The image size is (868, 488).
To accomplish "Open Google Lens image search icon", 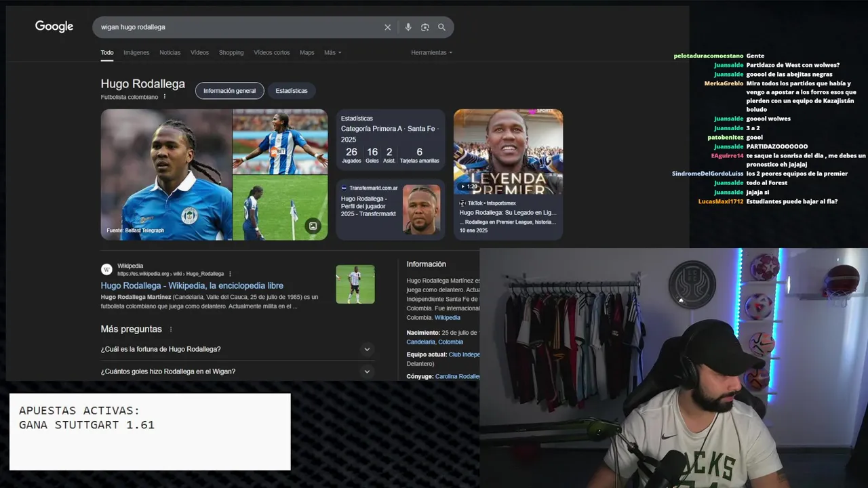I will (x=425, y=27).
